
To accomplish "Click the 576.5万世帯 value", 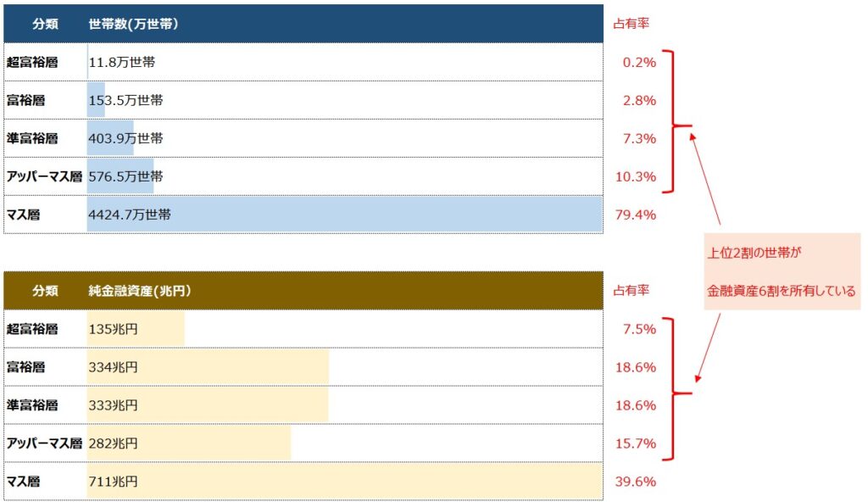I will point(125,176).
